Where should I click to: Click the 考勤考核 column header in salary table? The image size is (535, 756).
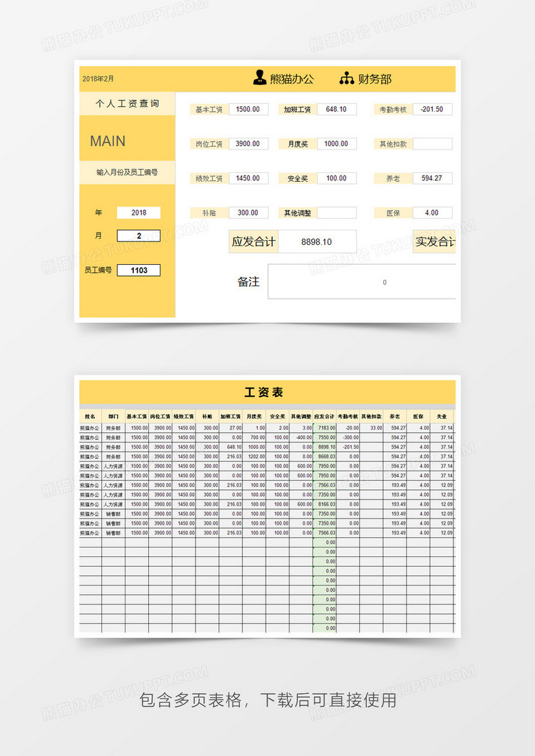[x=348, y=416]
